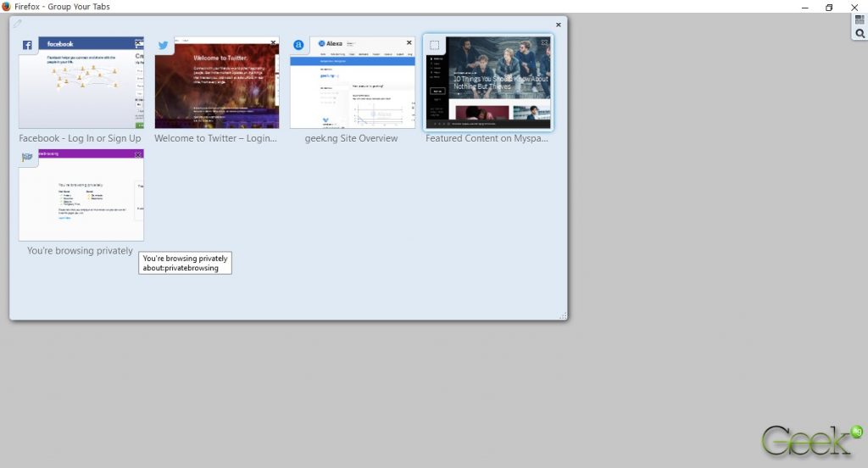Viewport: 868px width, 468px height.
Task: Close the Welcome to Twitter tab
Action: 274,42
